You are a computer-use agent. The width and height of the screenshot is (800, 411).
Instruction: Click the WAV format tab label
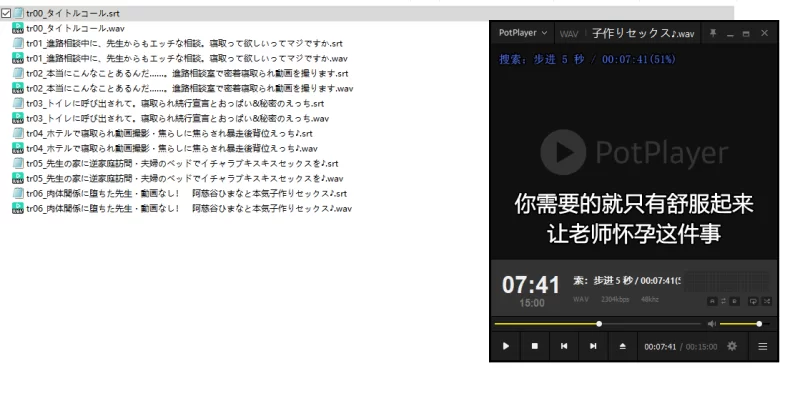point(568,34)
